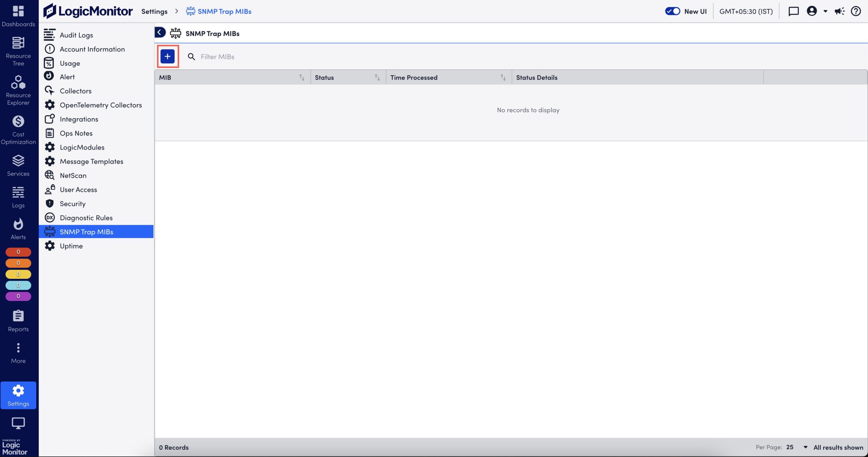The width and height of the screenshot is (868, 457).
Task: Click the monitor icon at bottom of sidebar
Action: point(18,423)
